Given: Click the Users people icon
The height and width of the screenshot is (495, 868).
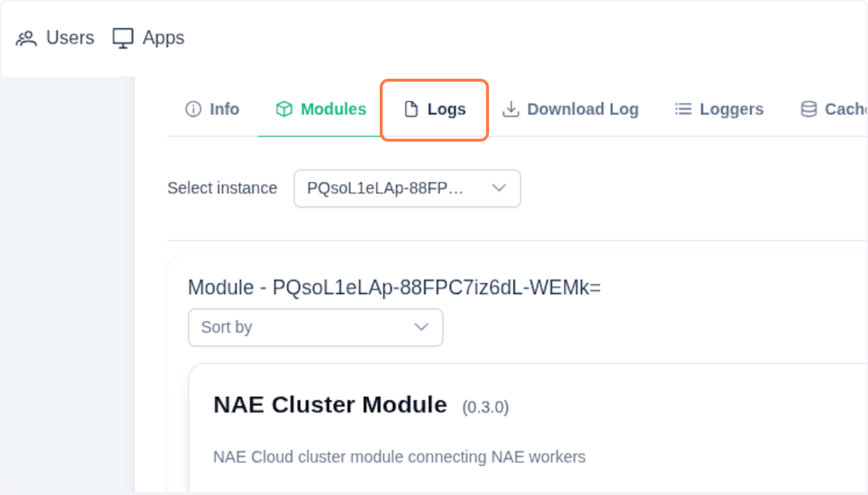Looking at the screenshot, I should pos(27,37).
